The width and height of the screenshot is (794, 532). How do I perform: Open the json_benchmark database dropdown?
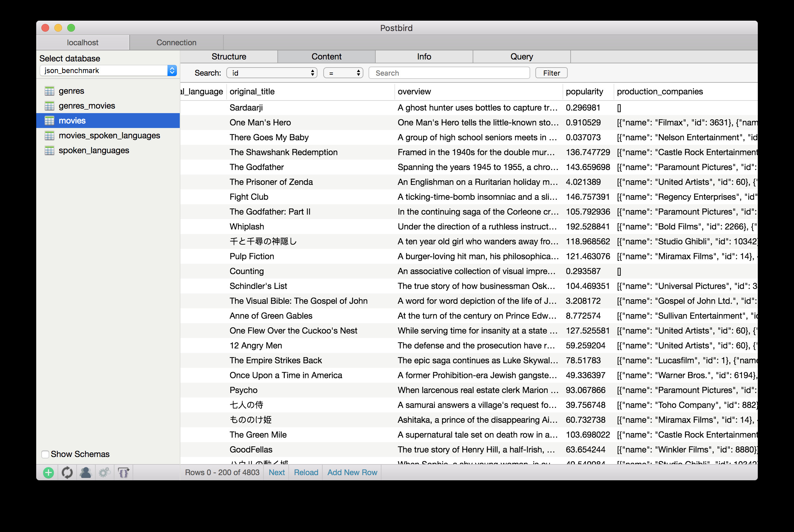pyautogui.click(x=108, y=70)
